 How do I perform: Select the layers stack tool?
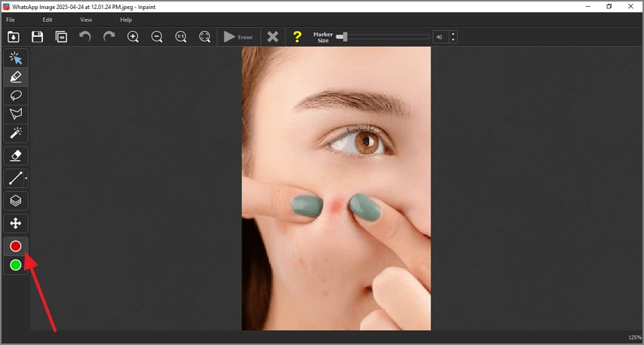click(x=16, y=201)
